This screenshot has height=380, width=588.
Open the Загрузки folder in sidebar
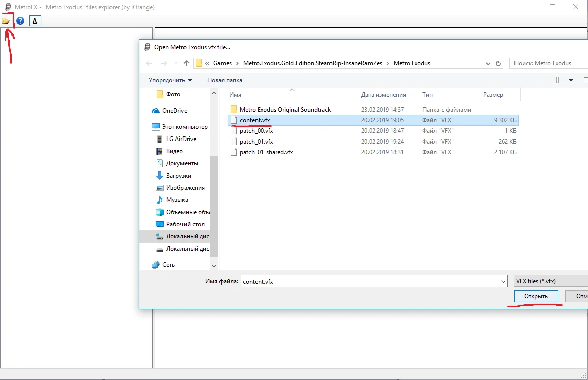coord(178,176)
